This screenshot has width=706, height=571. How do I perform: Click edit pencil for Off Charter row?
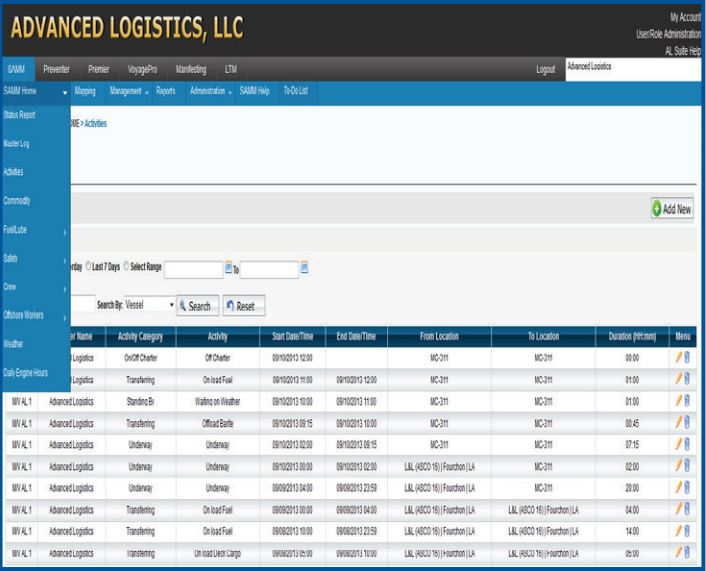click(x=679, y=356)
